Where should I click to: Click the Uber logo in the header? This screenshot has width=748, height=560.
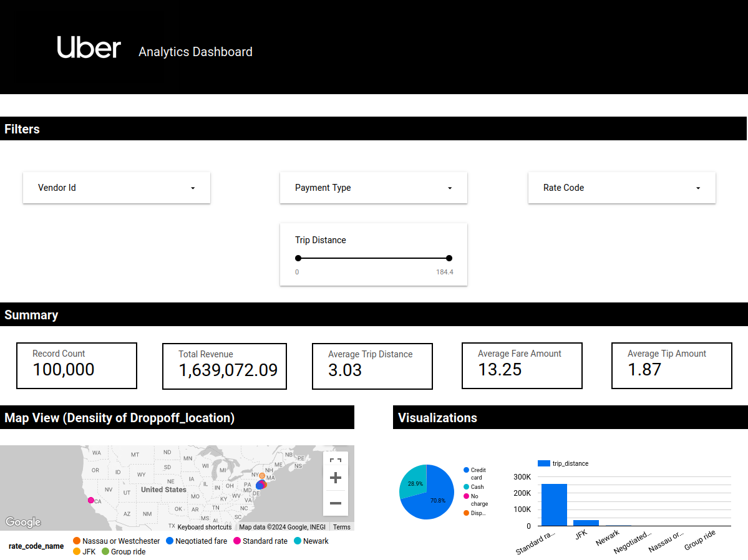pyautogui.click(x=89, y=47)
